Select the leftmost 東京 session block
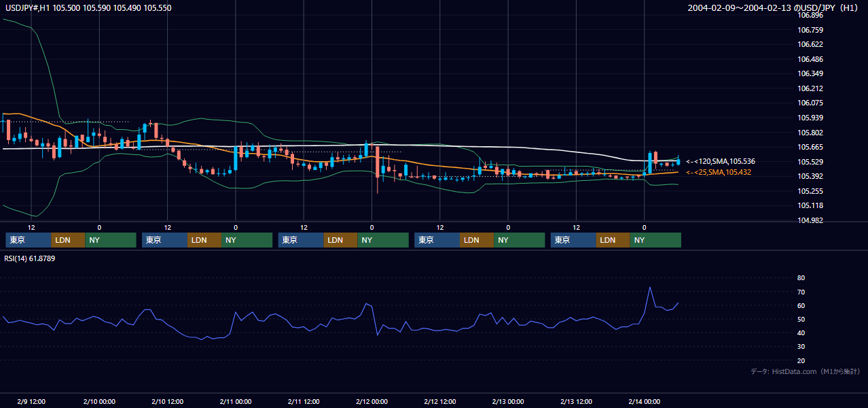The height and width of the screenshot is (408, 868). click(x=29, y=240)
